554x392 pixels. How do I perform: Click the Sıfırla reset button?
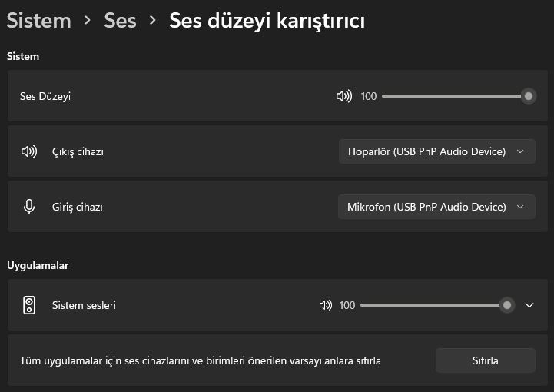click(486, 360)
